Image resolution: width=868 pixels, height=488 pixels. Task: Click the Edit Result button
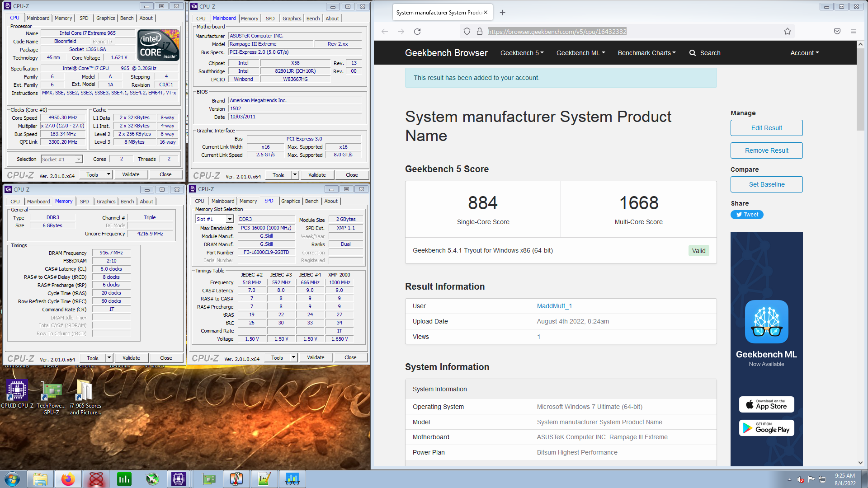click(x=766, y=128)
